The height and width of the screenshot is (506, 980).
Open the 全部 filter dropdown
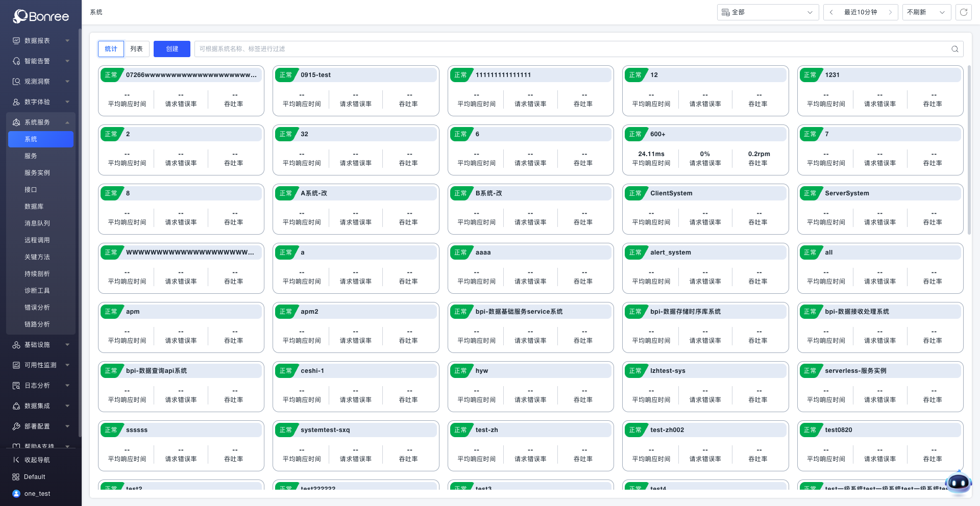coord(767,12)
